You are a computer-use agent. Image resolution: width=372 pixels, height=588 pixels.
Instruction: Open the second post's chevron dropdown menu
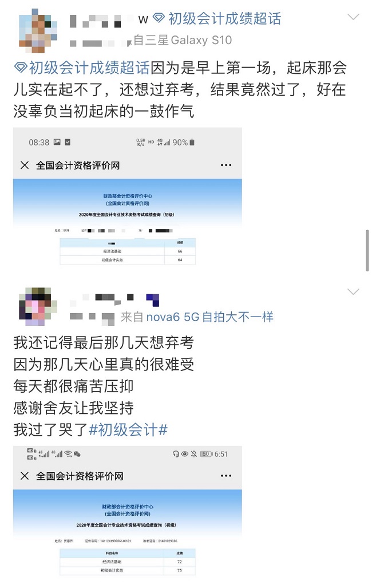pyautogui.click(x=353, y=291)
